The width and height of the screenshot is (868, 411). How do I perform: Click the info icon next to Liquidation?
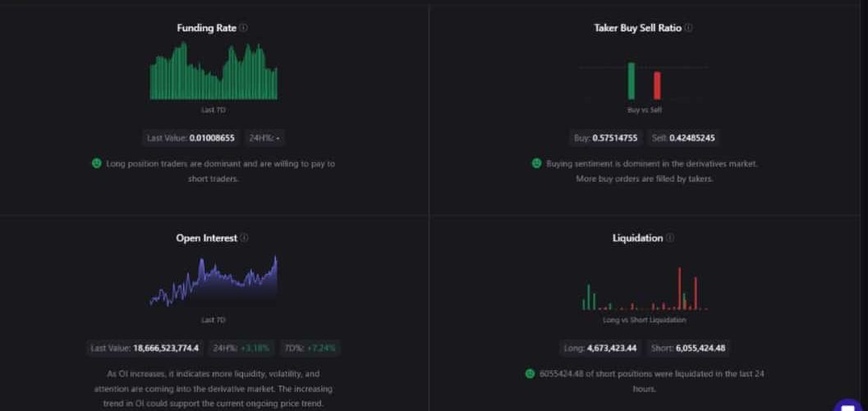670,238
